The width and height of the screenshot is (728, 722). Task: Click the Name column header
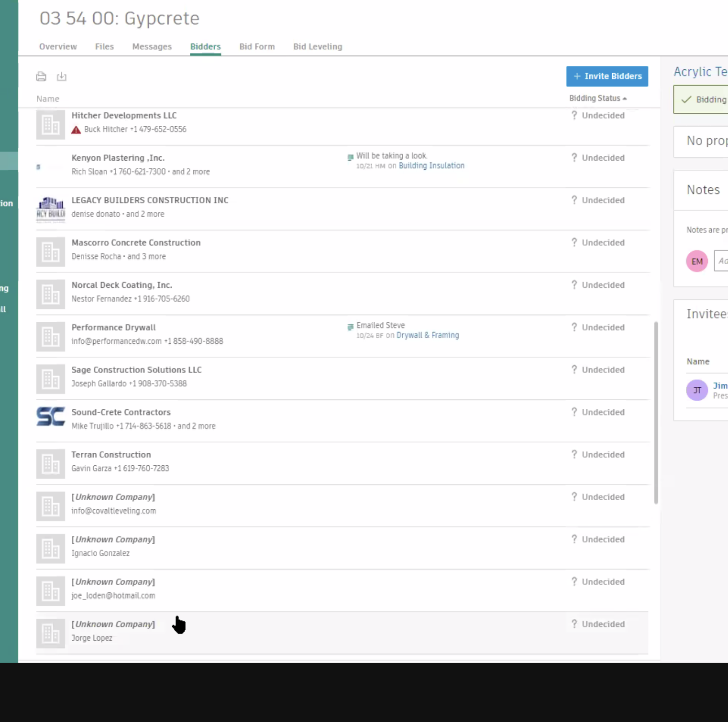coord(48,98)
